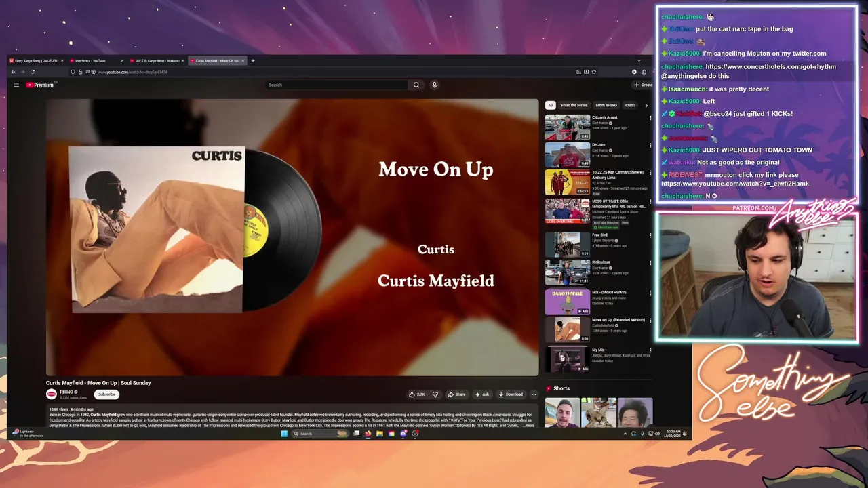
Task: Open options menu for My Mix
Action: 650,350
